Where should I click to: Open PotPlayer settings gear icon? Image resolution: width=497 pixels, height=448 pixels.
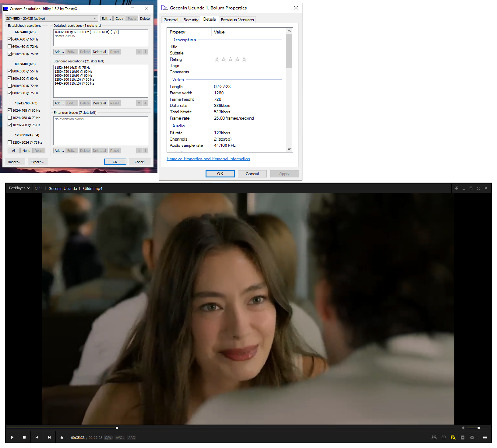pyautogui.click(x=472, y=437)
